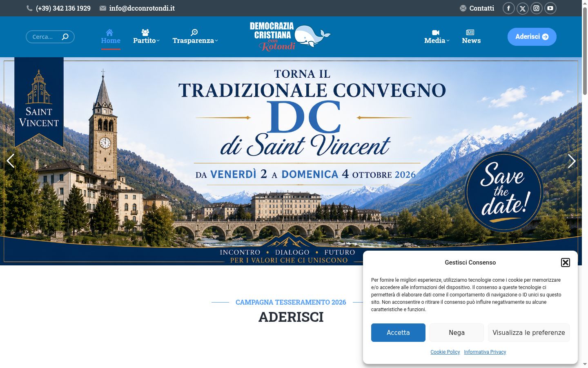588x368 pixels.
Task: Click the info@dcconrotondi.it email link
Action: click(142, 8)
